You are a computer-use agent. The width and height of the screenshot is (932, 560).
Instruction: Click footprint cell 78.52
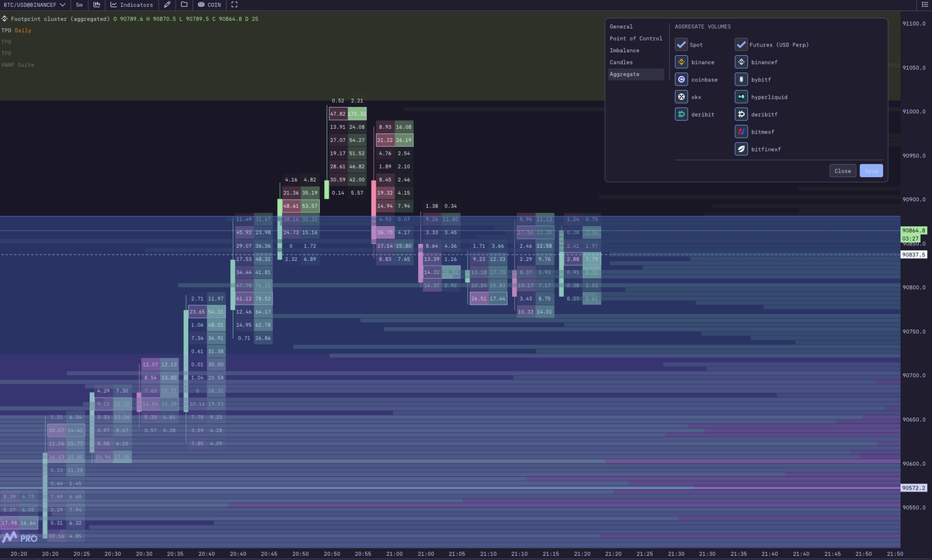point(263,299)
